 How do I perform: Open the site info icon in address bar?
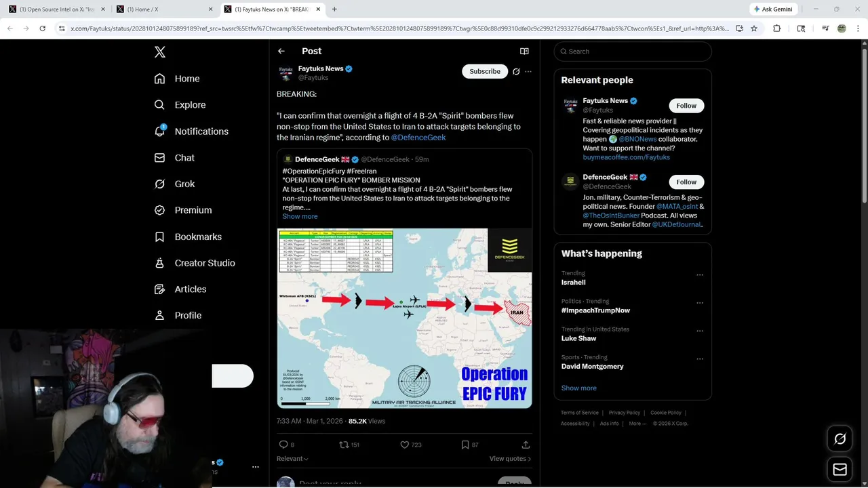point(62,28)
